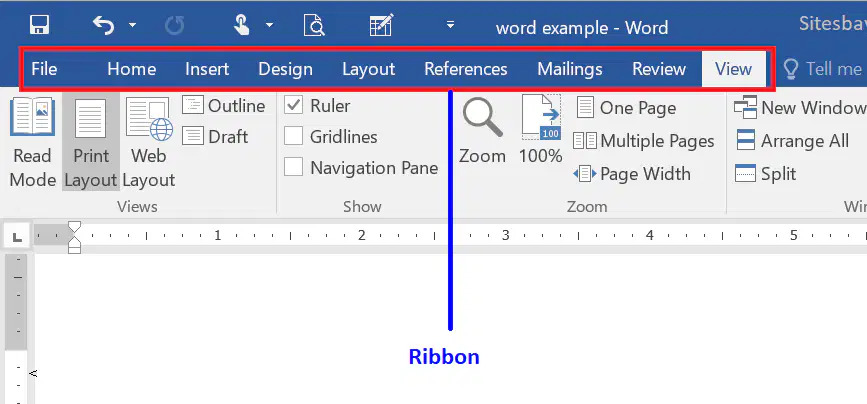
Task: Select the References tab
Action: click(466, 69)
